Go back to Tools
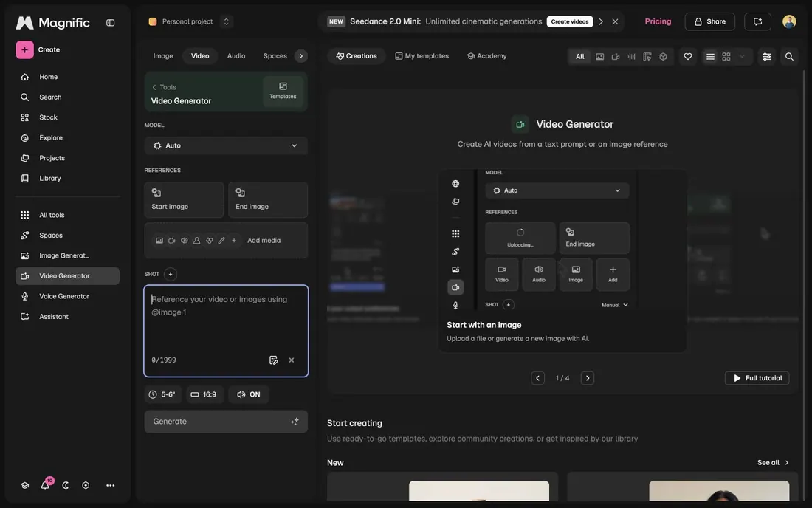 (x=164, y=87)
